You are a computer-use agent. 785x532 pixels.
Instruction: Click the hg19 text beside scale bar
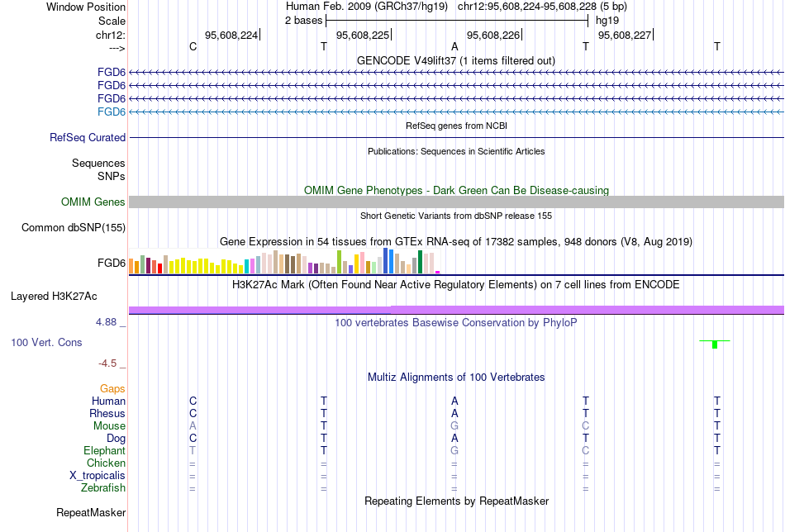coord(607,21)
